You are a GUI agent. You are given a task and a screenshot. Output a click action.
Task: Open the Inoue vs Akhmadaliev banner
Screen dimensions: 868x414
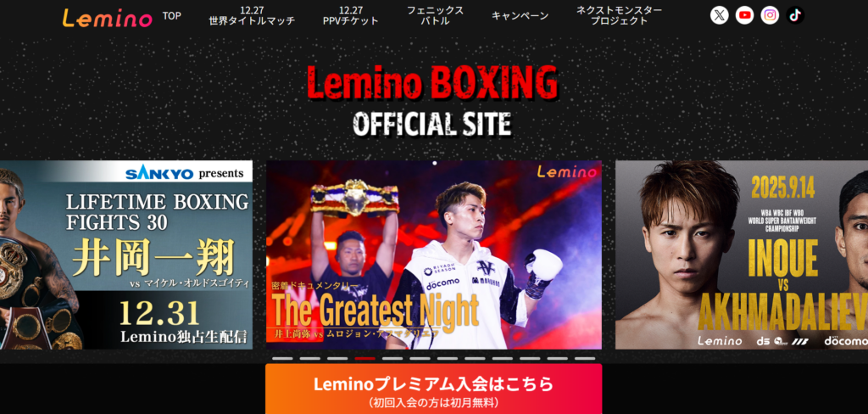[742, 255]
